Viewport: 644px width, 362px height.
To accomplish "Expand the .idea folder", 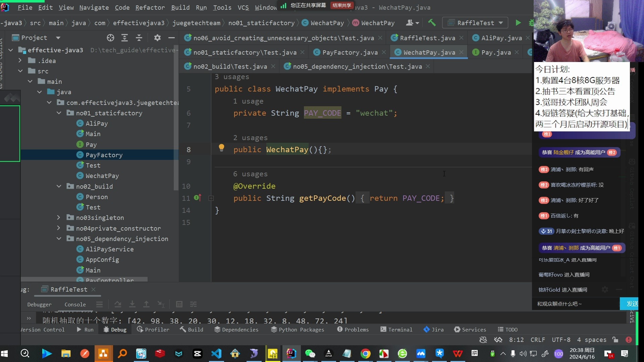I will 20,60.
